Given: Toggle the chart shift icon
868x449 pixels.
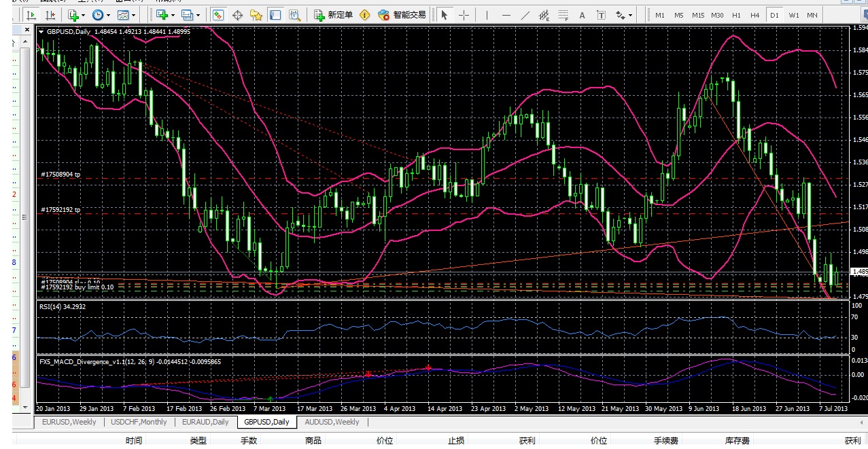Looking at the screenshot, I should 50,15.
